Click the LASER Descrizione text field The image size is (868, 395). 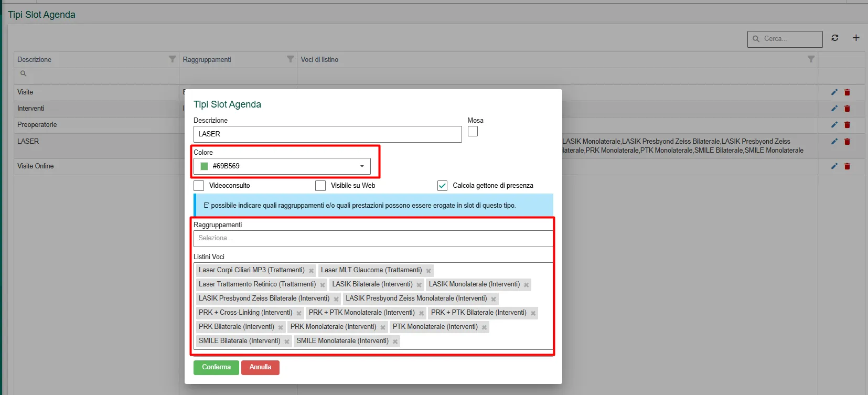[x=327, y=134]
